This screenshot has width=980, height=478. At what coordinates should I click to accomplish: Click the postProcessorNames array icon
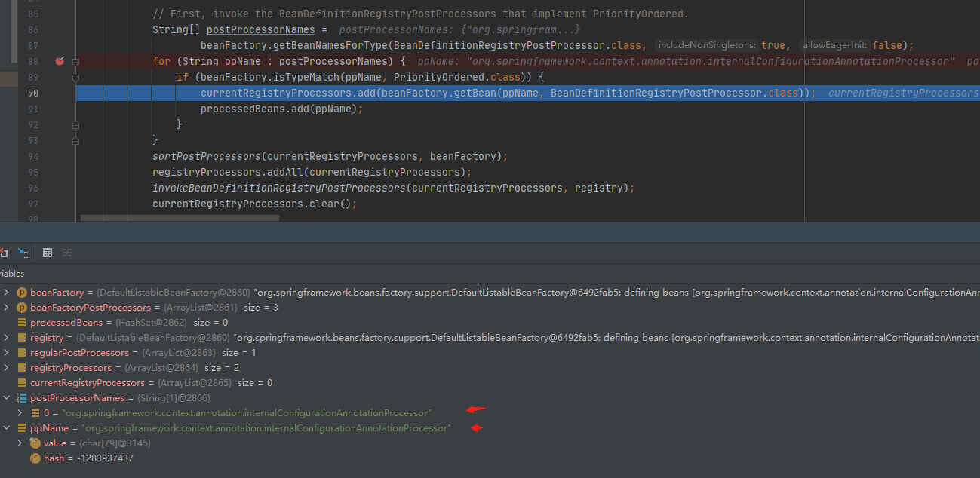coord(22,398)
